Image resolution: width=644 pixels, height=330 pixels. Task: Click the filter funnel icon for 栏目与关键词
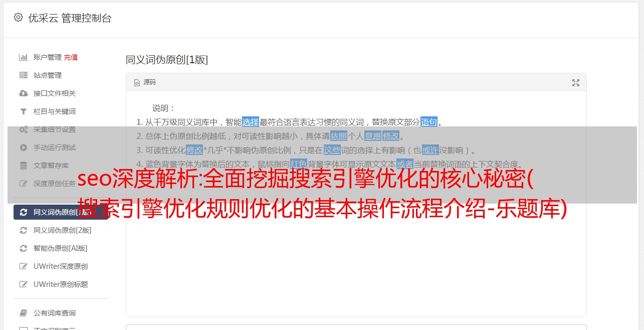(23, 111)
